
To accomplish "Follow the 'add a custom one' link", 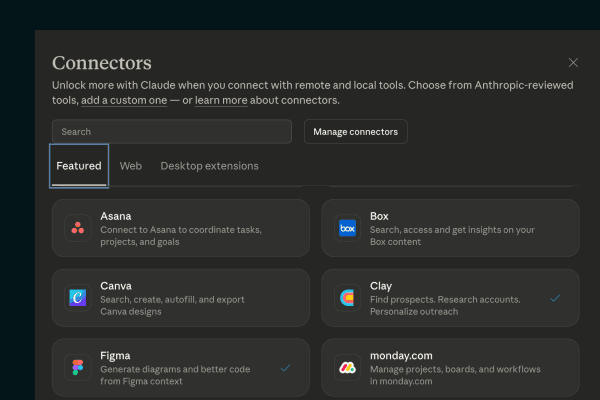I will (124, 100).
